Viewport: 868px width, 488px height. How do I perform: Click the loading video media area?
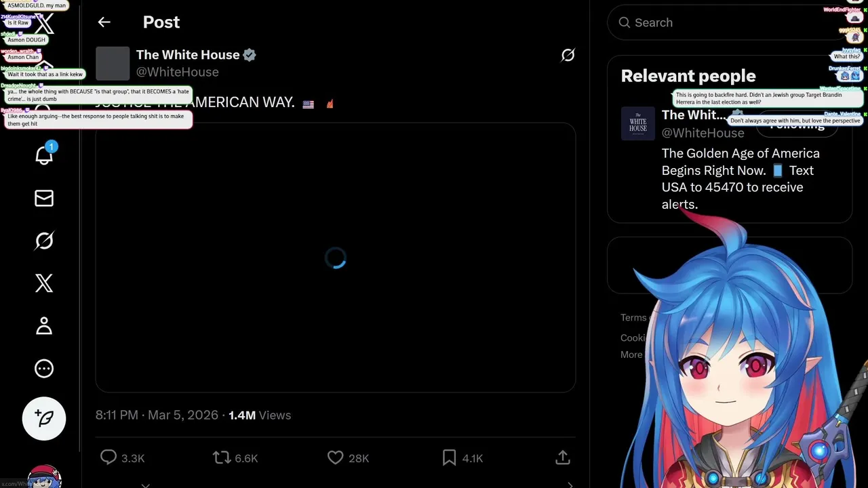(x=336, y=258)
